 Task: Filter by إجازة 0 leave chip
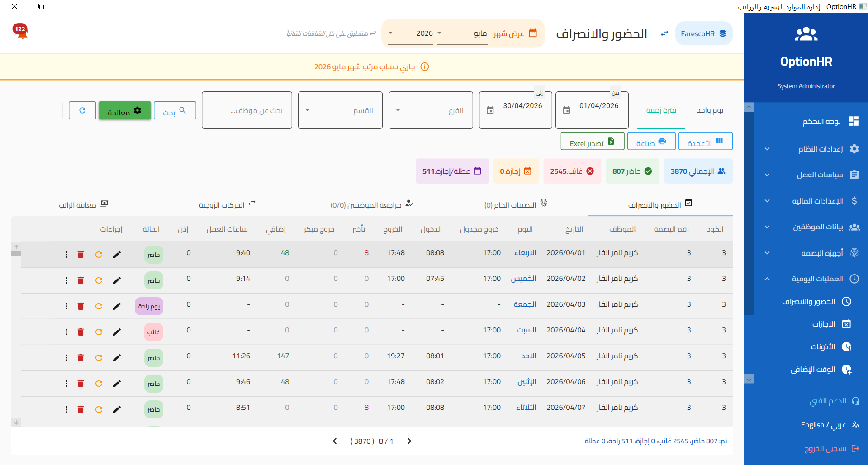point(516,171)
